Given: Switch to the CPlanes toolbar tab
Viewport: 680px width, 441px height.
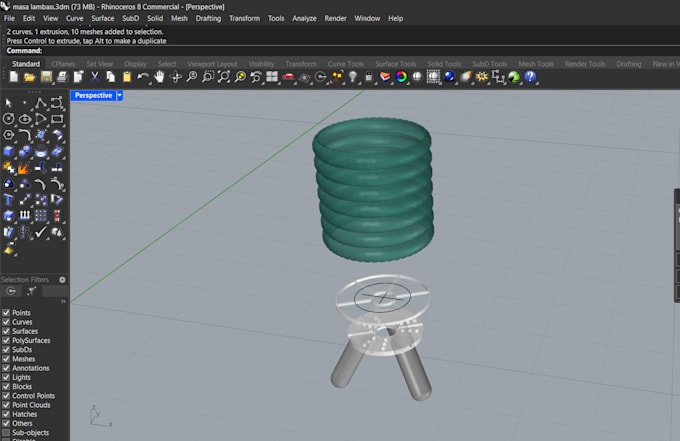Looking at the screenshot, I should pos(63,64).
